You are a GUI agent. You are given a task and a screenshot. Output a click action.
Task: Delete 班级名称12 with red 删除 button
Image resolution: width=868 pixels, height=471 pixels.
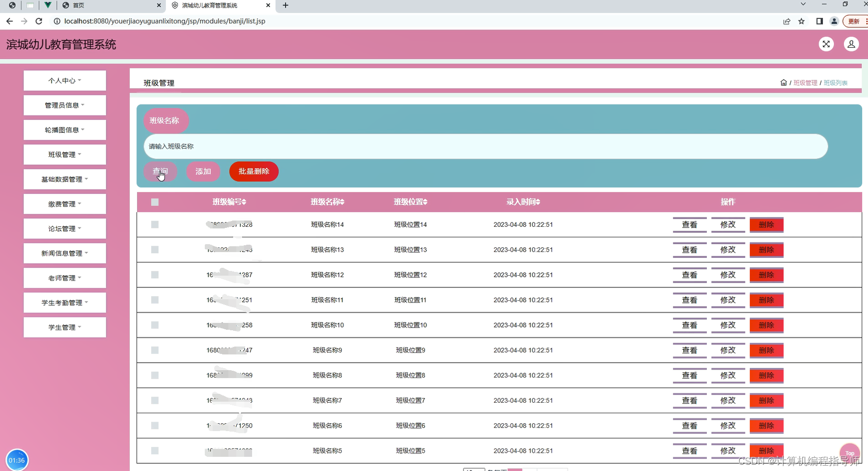[766, 275]
